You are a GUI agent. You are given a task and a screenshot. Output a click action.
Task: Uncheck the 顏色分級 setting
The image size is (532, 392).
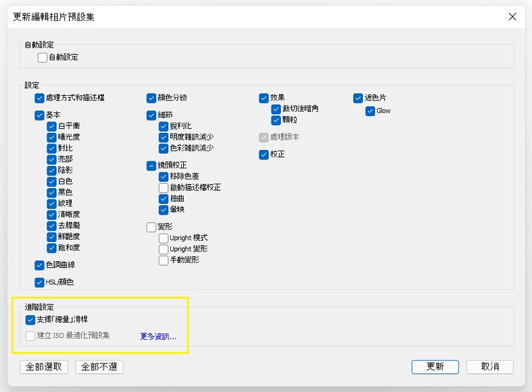(151, 98)
